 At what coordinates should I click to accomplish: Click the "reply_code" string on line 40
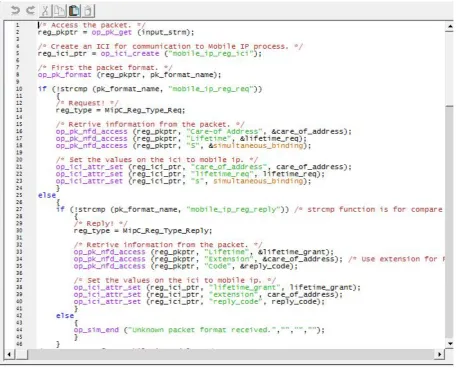click(236, 302)
